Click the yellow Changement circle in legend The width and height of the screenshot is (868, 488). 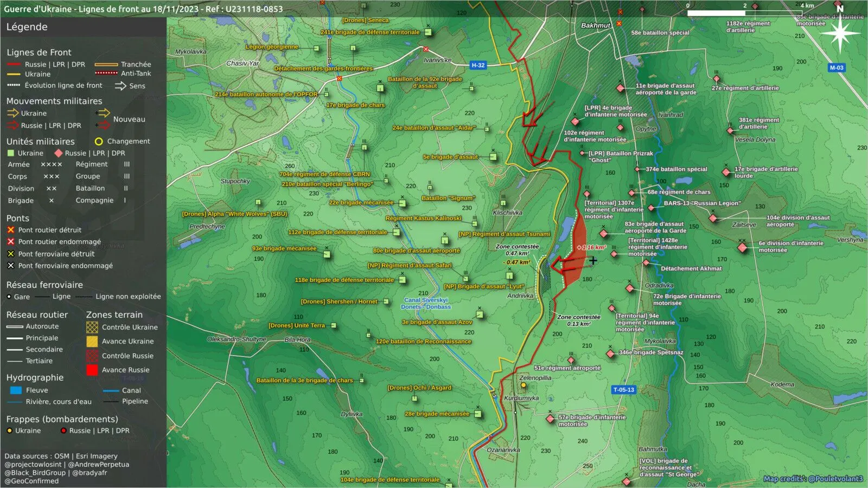coord(99,142)
